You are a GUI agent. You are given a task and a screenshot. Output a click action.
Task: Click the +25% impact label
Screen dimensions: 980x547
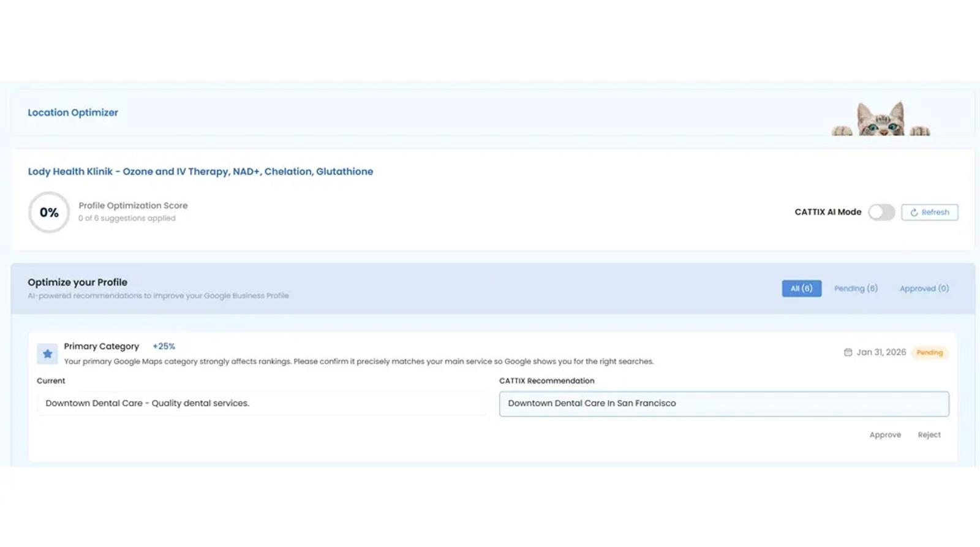coord(164,346)
